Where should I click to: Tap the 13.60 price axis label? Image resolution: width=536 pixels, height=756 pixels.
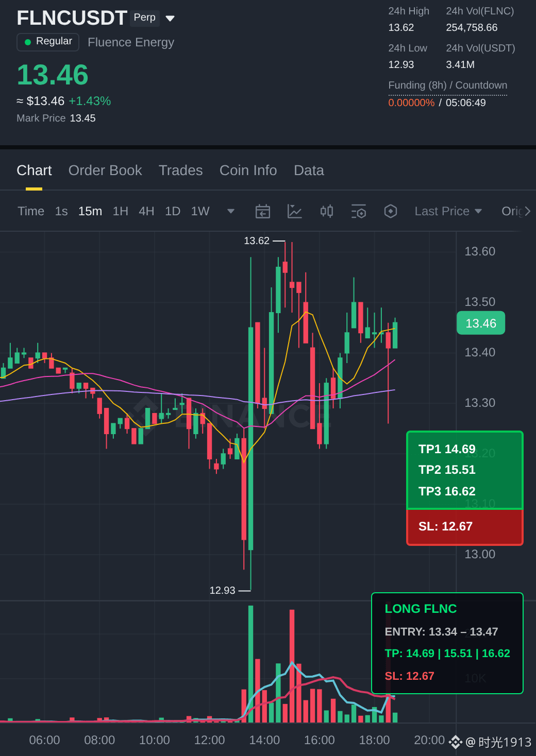pos(480,251)
